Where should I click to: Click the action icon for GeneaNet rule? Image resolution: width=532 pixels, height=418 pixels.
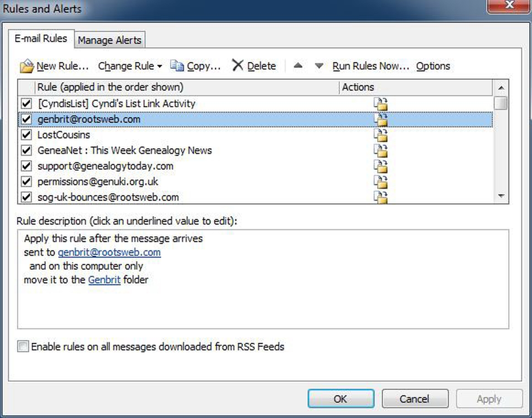tap(380, 151)
